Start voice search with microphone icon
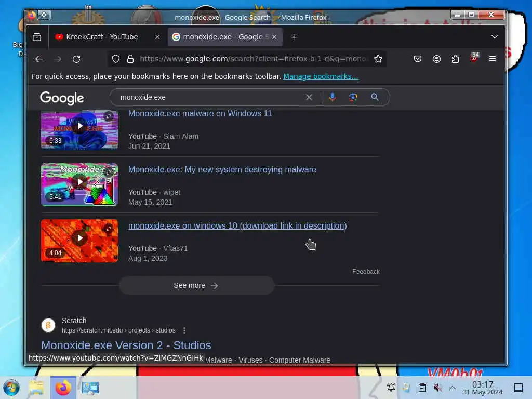 pyautogui.click(x=332, y=97)
